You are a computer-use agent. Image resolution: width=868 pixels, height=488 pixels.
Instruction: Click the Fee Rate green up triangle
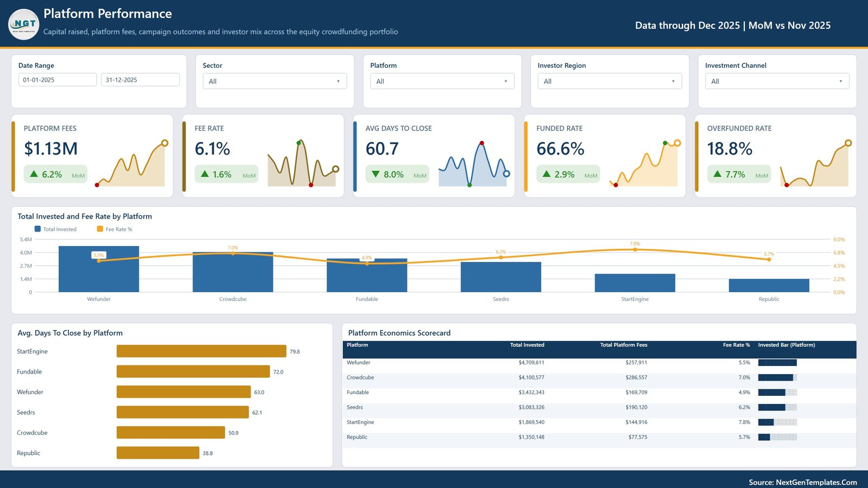coord(205,174)
